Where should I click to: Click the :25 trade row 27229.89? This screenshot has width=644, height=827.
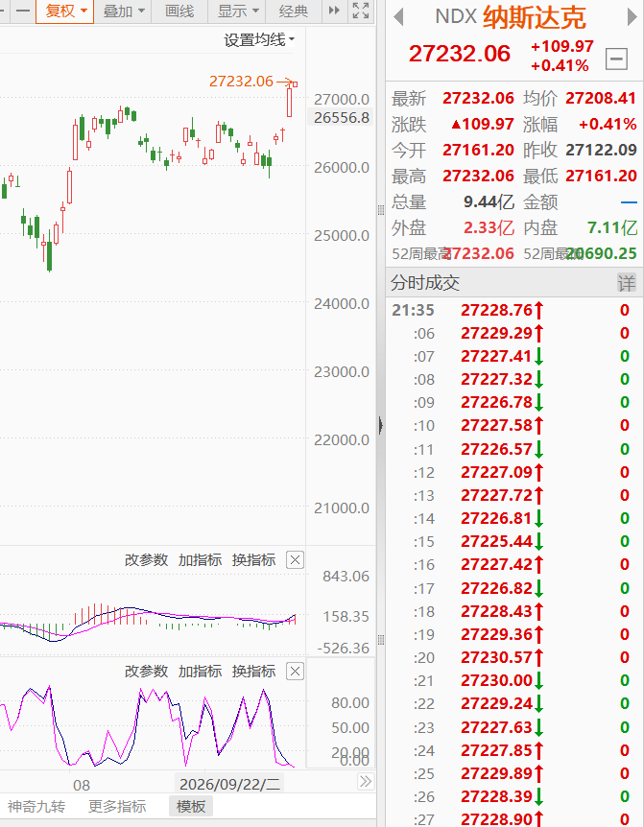[514, 773]
